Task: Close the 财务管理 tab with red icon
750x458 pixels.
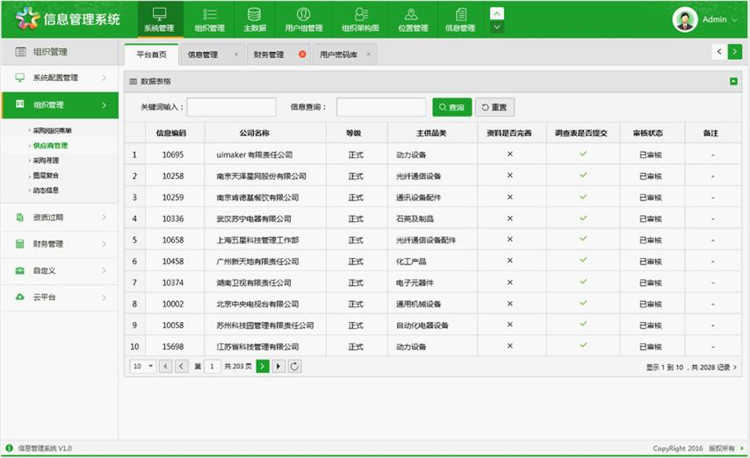Action: [x=302, y=54]
